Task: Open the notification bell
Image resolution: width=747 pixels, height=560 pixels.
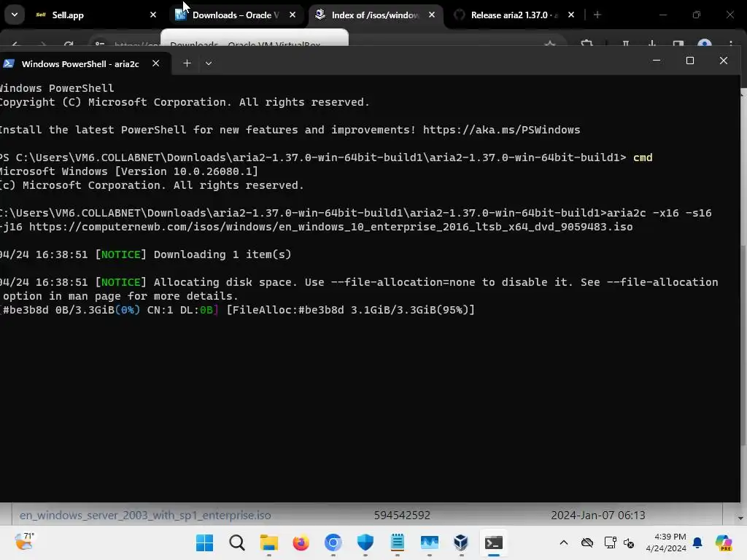Action: pos(697,542)
